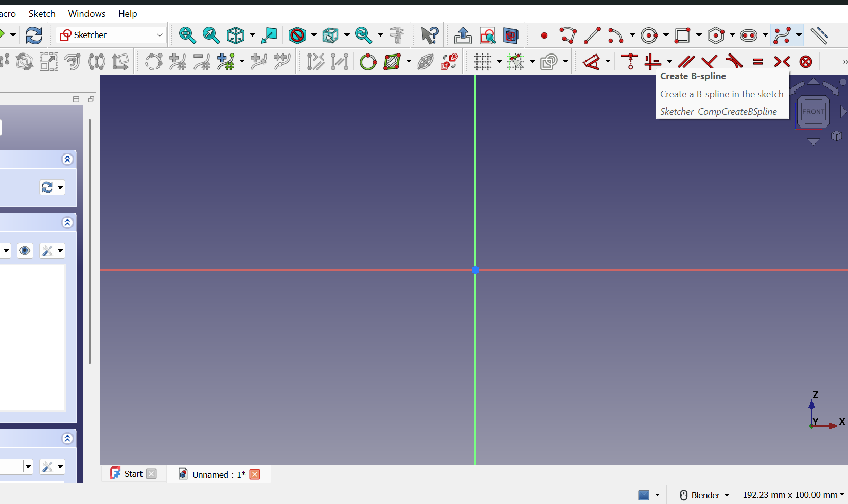Viewport: 848px width, 504px height.
Task: Open the Sketch menu
Action: pyautogui.click(x=42, y=13)
